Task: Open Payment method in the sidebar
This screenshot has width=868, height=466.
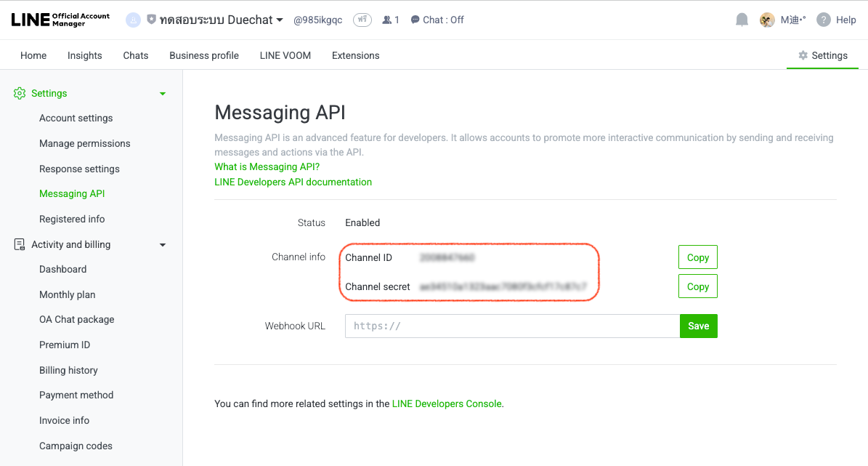Action: [x=76, y=395]
